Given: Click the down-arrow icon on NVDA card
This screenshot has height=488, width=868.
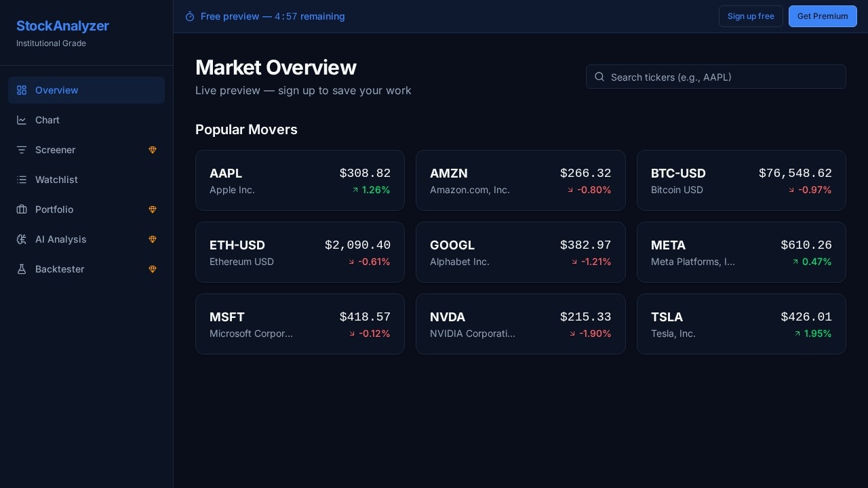Looking at the screenshot, I should [572, 333].
